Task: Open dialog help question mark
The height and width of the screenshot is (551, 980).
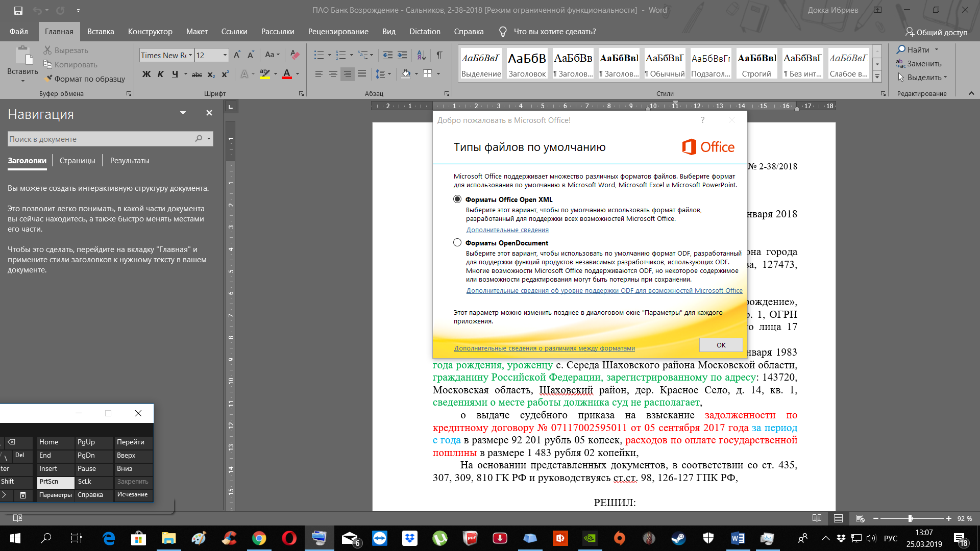Action: pos(703,120)
